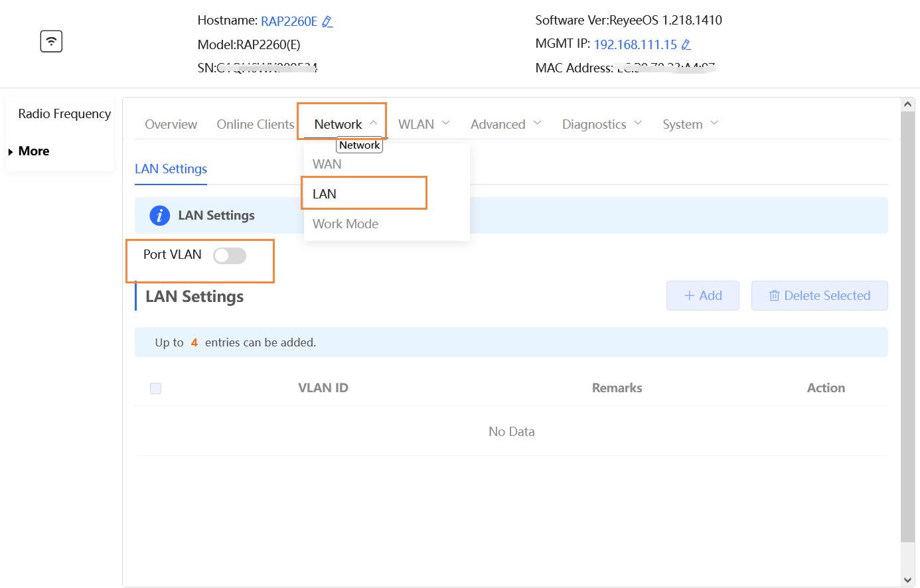Choose Work Mode from the Network menu
The width and height of the screenshot is (920, 588).
(x=345, y=224)
